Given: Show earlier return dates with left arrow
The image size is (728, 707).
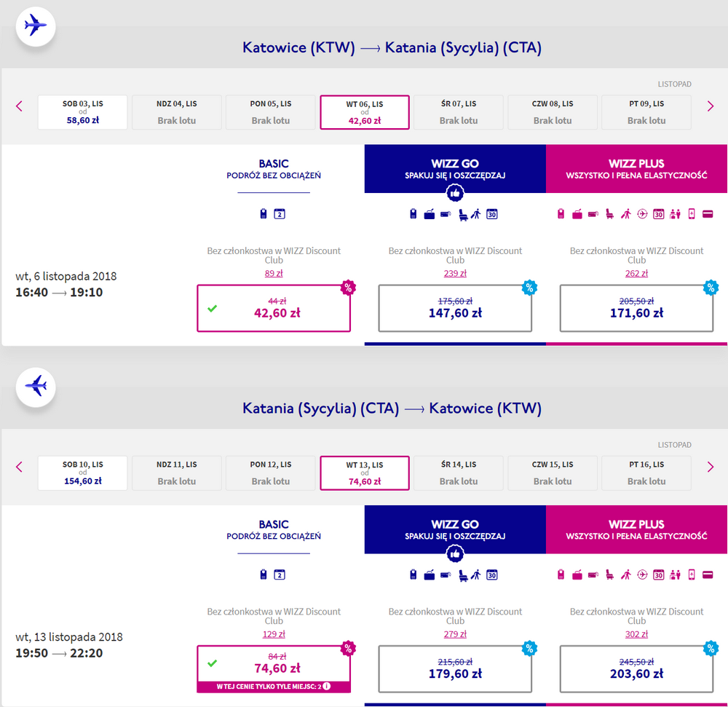Looking at the screenshot, I should click(x=19, y=467).
